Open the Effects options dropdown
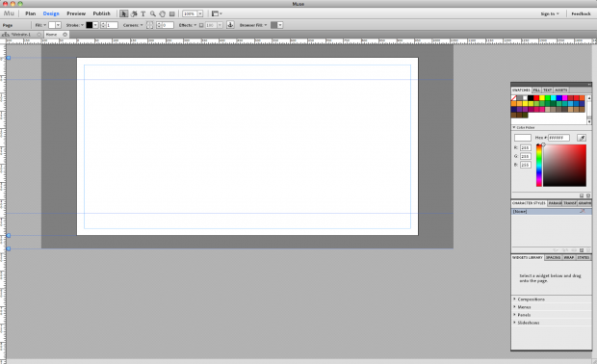The width and height of the screenshot is (597, 364). point(195,25)
